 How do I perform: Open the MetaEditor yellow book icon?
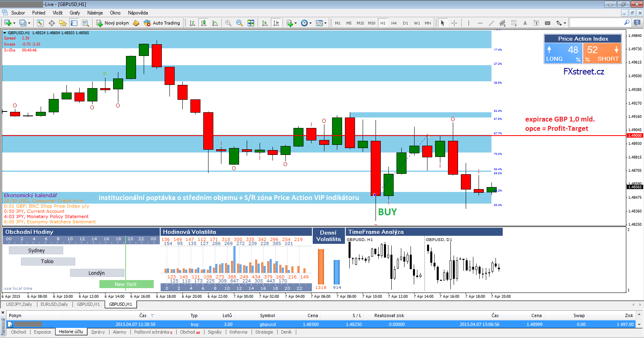tap(136, 23)
